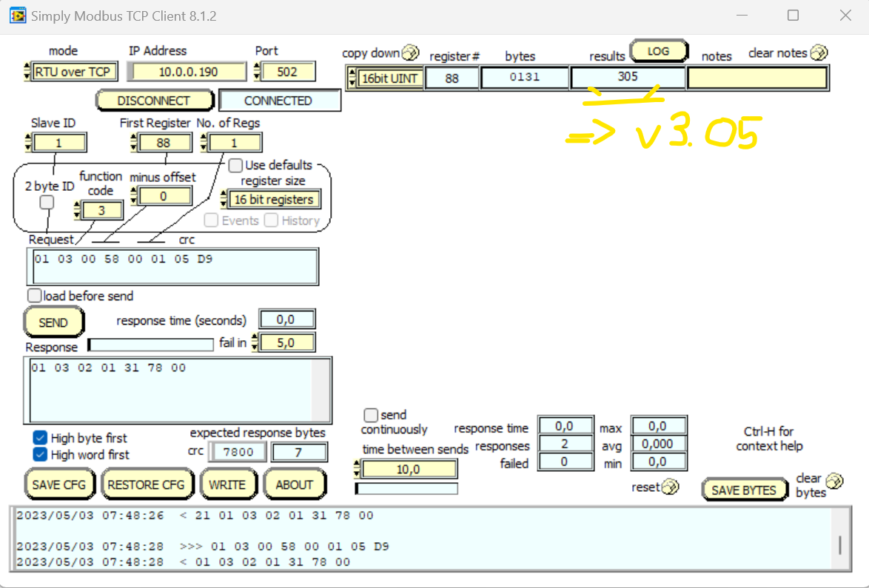Open the LOG button above results
The image size is (869, 588).
[x=658, y=52]
